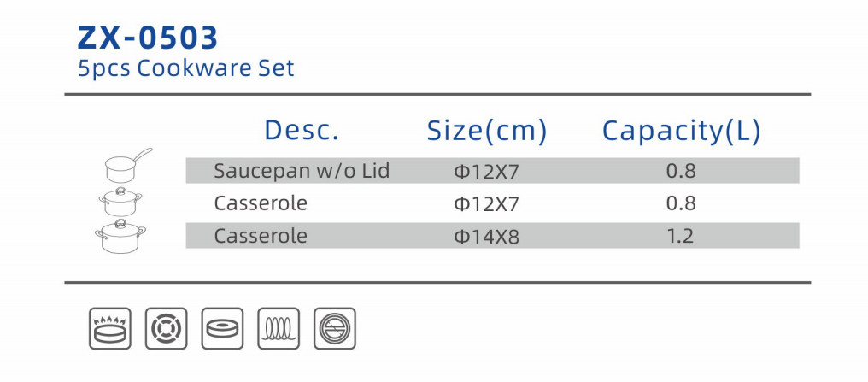The height and width of the screenshot is (382, 868).
Task: Select the 5pcs Cookware Set subtitle
Action: [186, 68]
